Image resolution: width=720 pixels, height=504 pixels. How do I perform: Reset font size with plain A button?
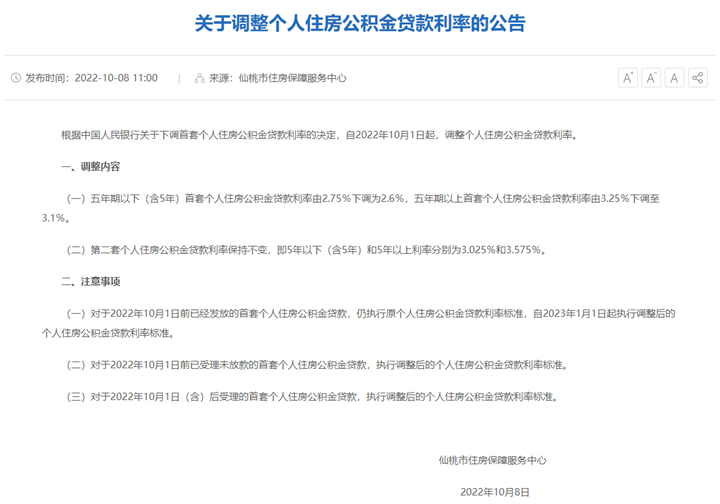tap(674, 78)
